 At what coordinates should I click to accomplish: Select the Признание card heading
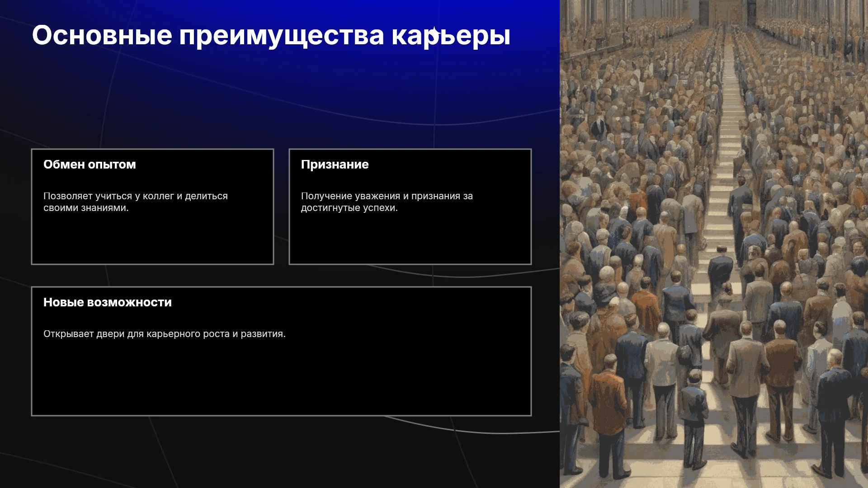(335, 164)
